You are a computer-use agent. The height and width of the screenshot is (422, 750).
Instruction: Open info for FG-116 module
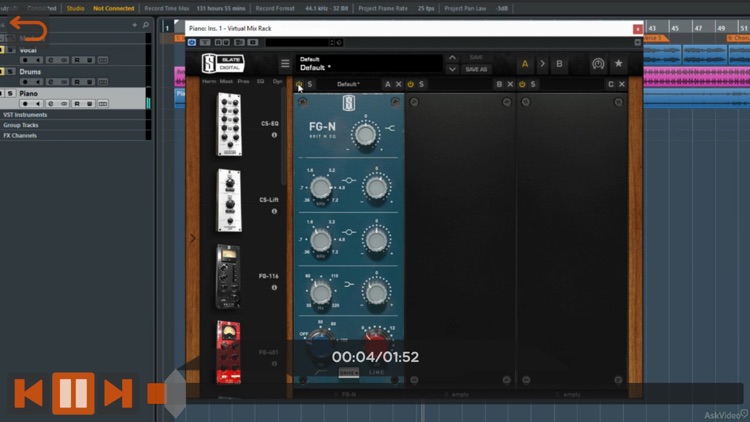click(x=274, y=288)
